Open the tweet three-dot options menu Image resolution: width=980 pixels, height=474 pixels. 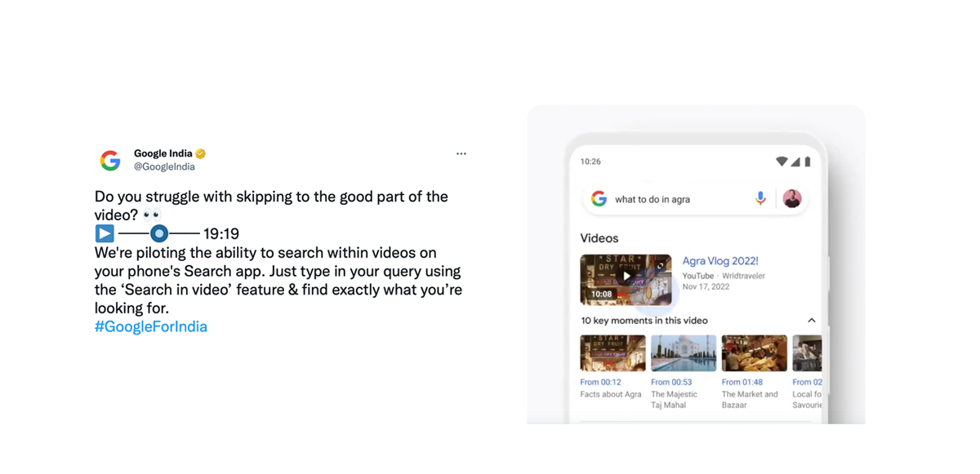click(x=461, y=153)
